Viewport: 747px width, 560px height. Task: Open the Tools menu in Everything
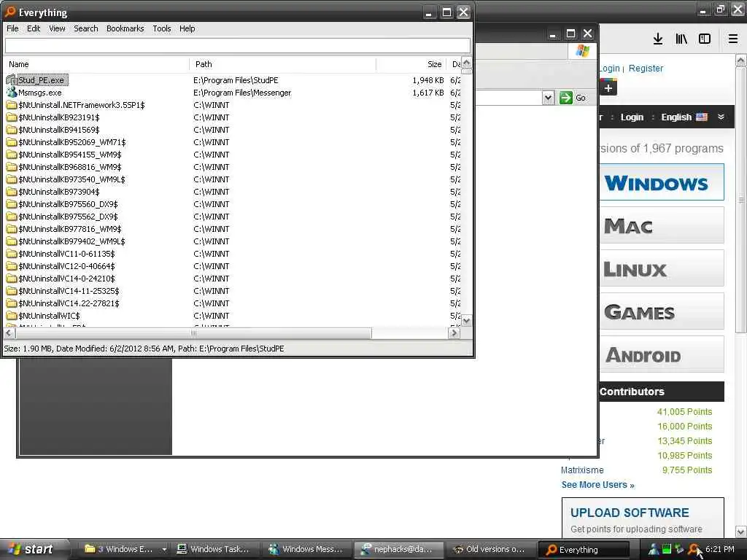pos(161,28)
